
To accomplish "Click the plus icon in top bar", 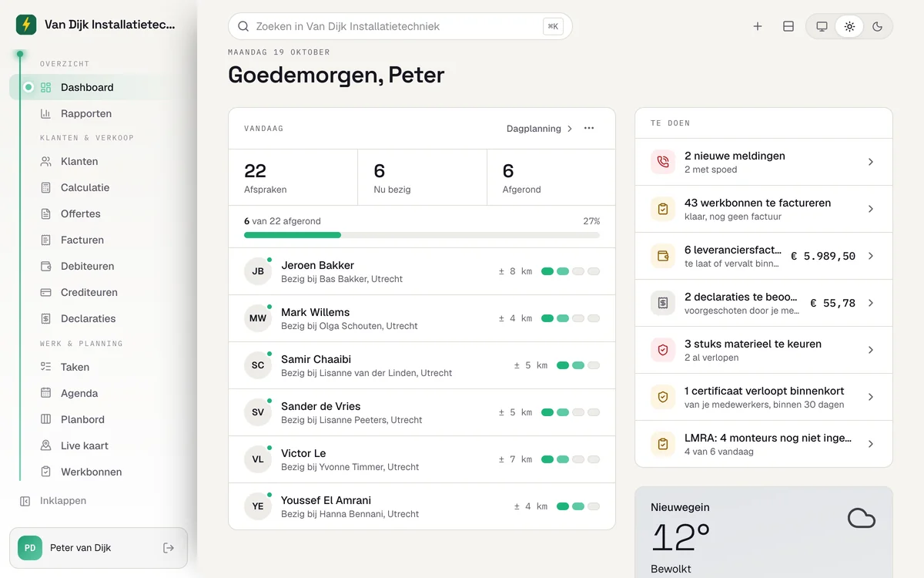I will click(x=758, y=26).
